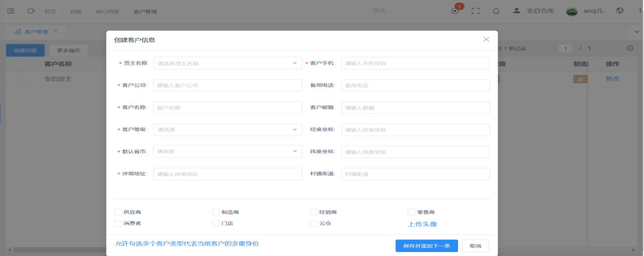Viewport: 644px width, 256px height.
Task: Click the 村镇街道 input field
Action: point(415,174)
